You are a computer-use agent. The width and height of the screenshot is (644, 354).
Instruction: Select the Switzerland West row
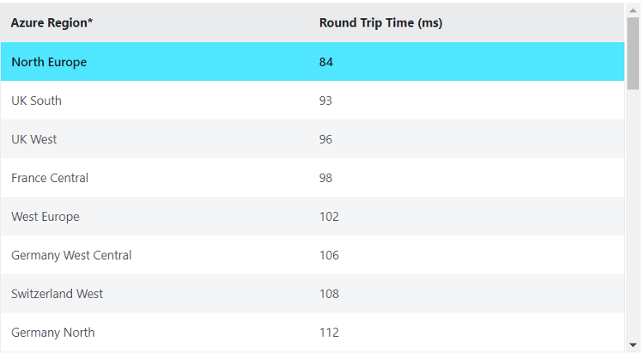tap(313, 294)
